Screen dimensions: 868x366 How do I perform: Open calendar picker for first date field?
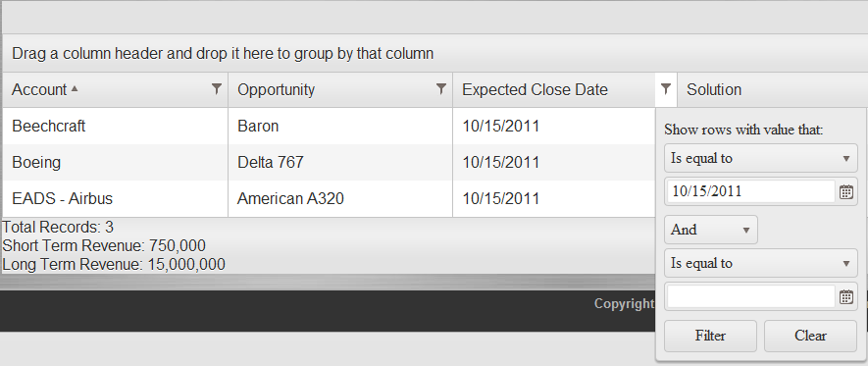(845, 192)
